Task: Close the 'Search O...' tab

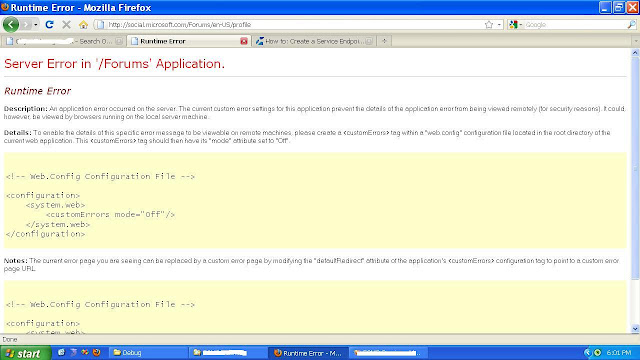Action: 119,41
